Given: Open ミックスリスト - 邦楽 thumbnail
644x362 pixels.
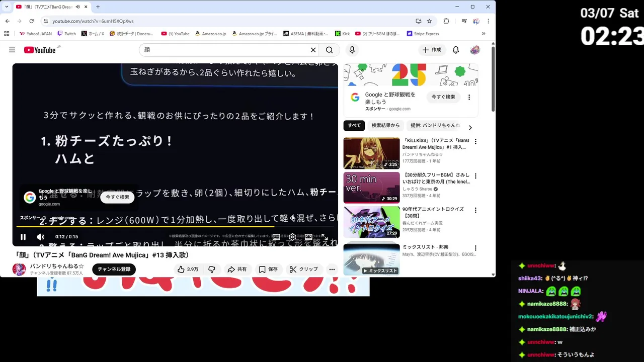Looking at the screenshot, I should click(372, 258).
